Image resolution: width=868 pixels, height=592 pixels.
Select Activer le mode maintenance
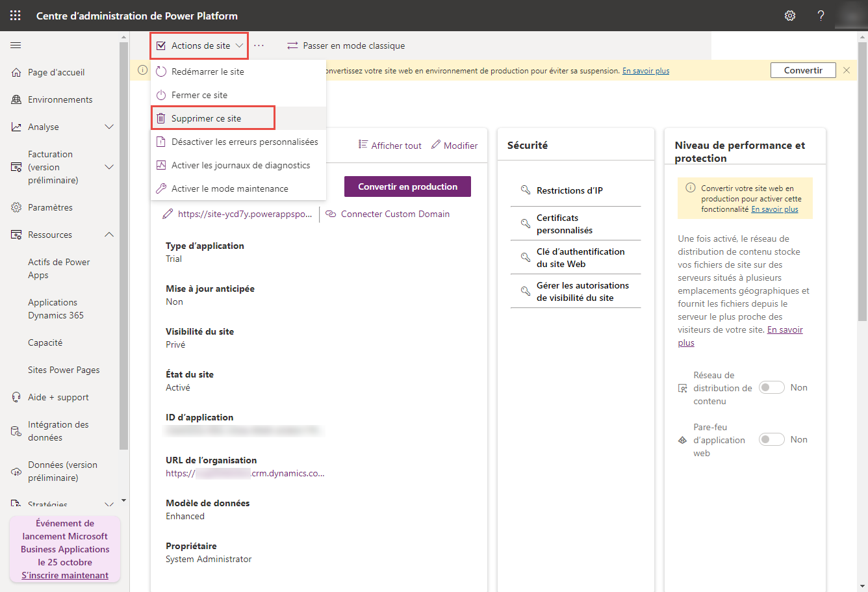(238, 188)
